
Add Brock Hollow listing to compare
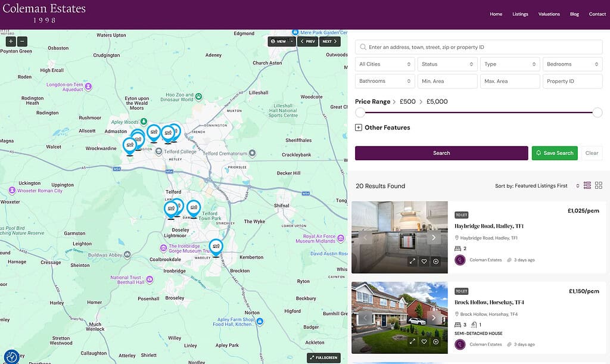pos(435,341)
